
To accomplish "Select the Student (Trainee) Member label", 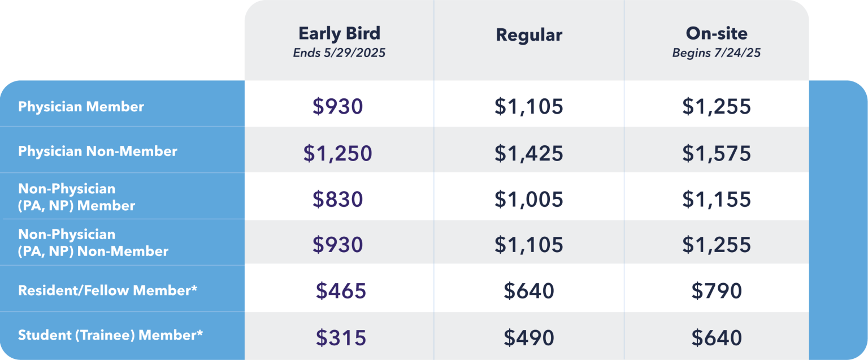I will [110, 335].
